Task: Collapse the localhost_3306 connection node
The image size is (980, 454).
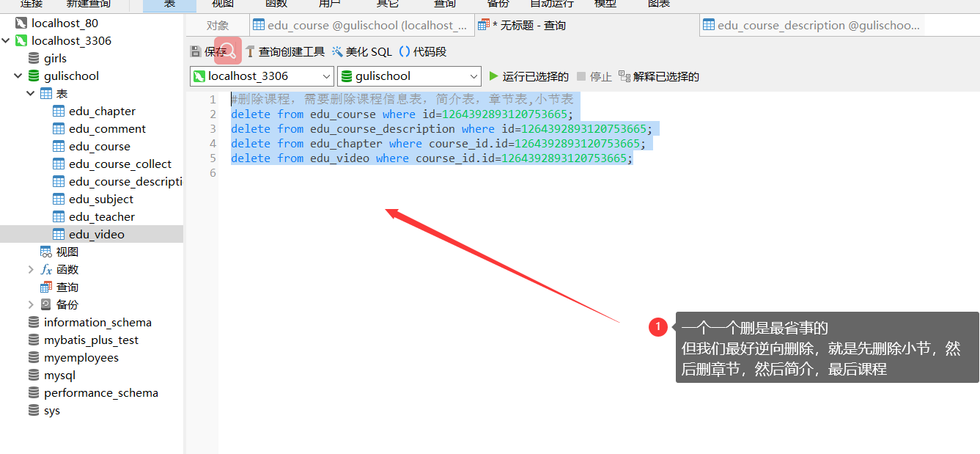Action: click(6, 41)
